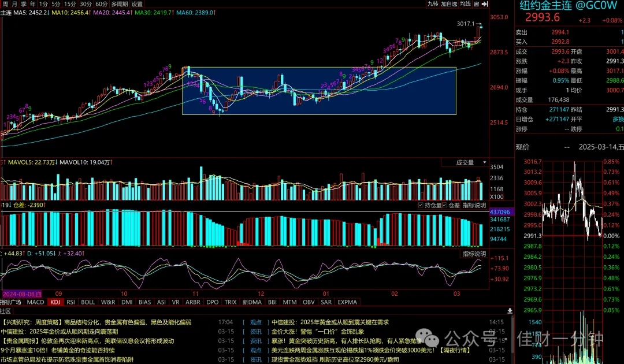
Task: Open 贵金属周报 伦敦金 news headline
Action: (x=88, y=341)
